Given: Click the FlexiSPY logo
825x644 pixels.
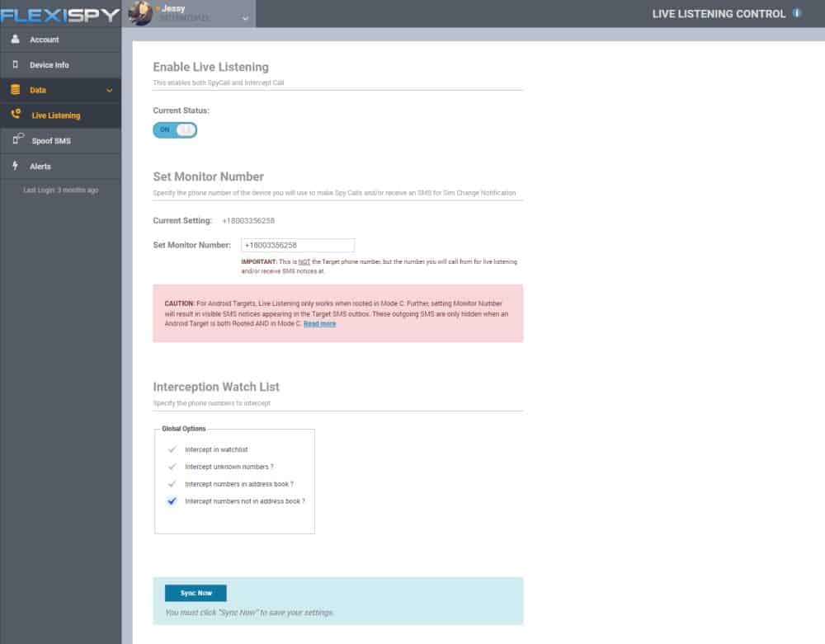Looking at the screenshot, I should click(x=60, y=15).
